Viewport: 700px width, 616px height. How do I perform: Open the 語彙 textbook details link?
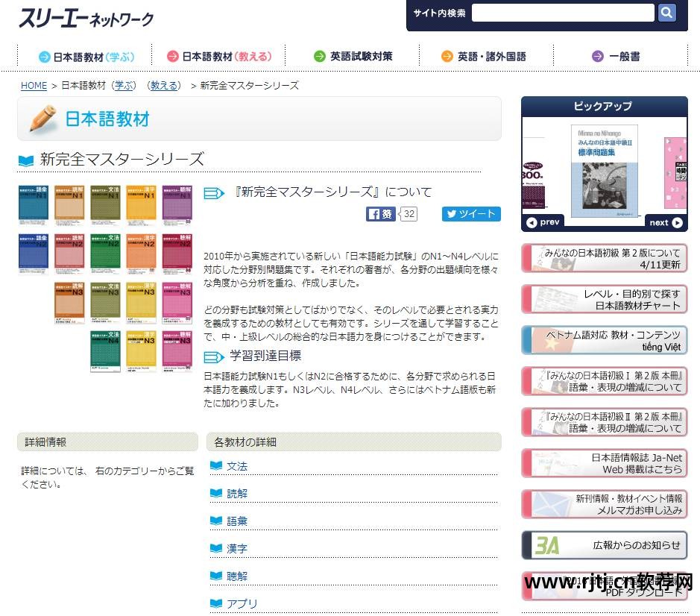click(237, 521)
